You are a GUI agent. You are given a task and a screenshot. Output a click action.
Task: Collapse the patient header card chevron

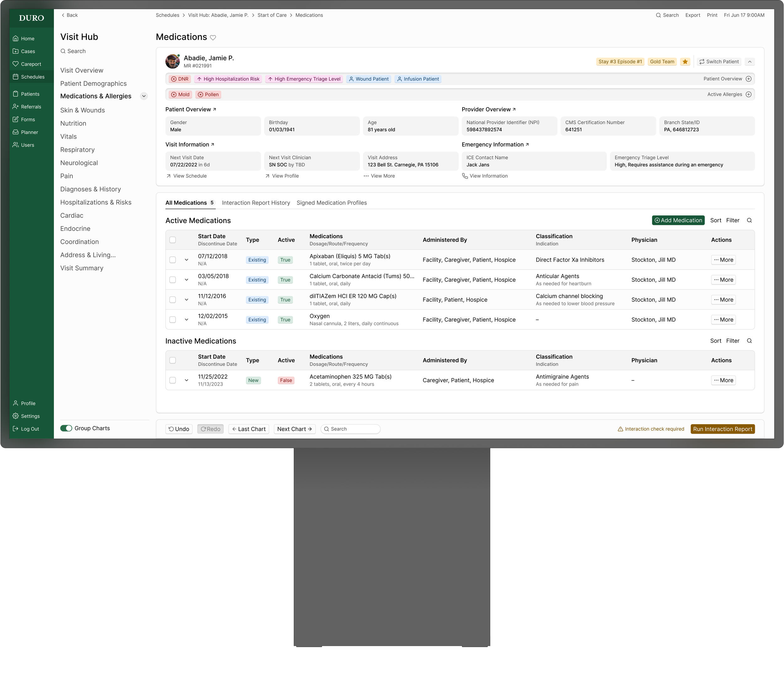click(750, 62)
